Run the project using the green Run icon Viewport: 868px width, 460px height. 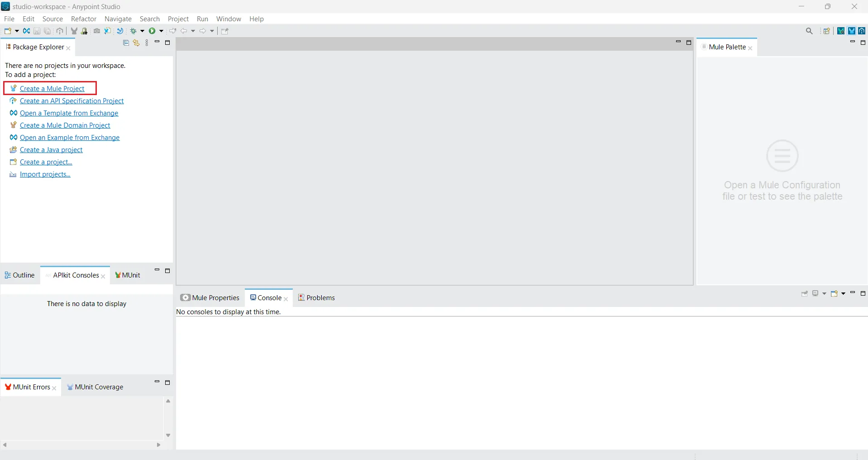(153, 30)
